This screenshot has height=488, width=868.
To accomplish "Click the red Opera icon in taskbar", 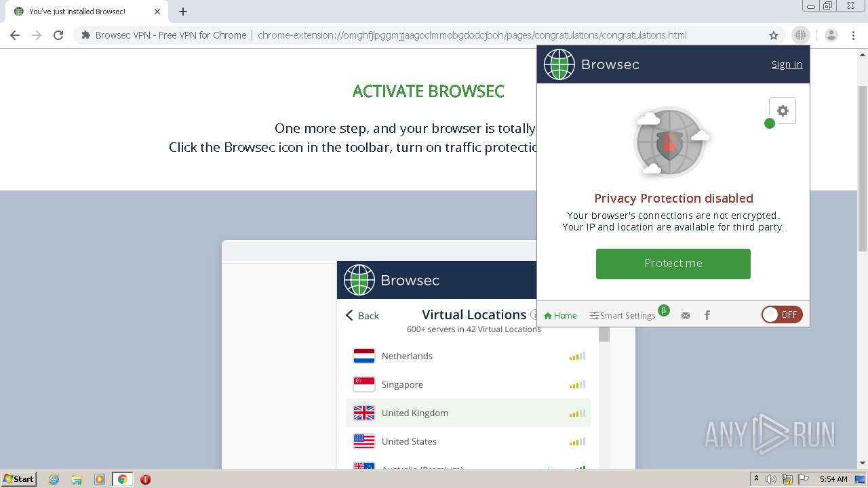I will click(x=145, y=479).
